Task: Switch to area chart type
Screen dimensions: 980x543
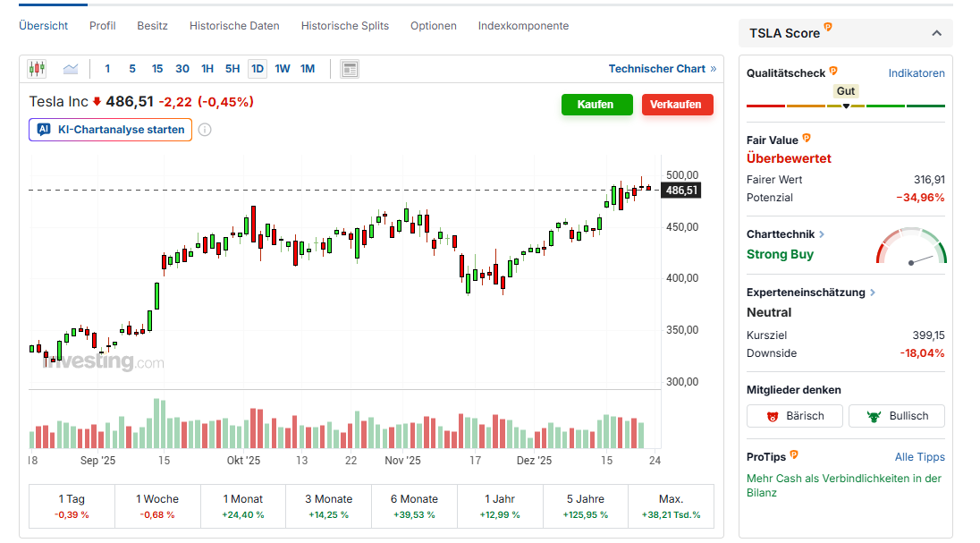Action: [71, 69]
